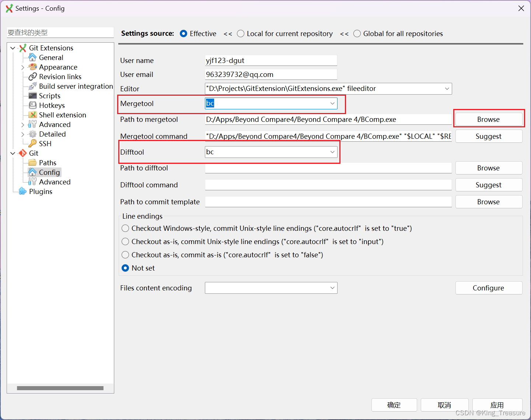Screen dimensions: 531x420
Task: Choose Checkout Windows-style line endings option
Action: [125, 228]
